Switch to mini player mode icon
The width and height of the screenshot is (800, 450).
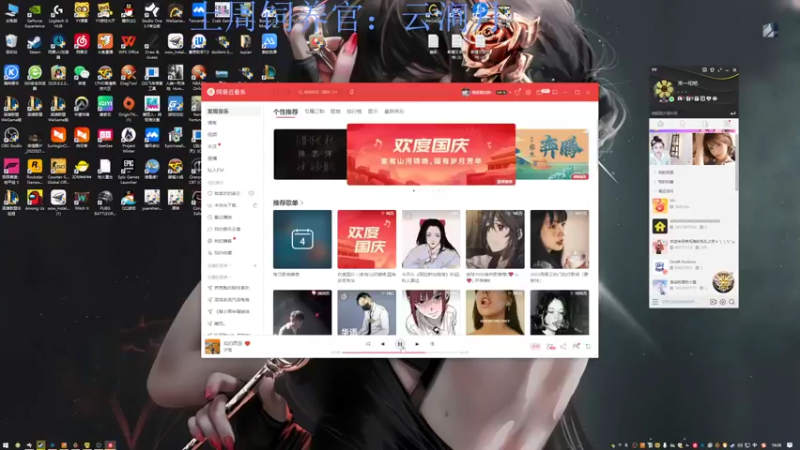click(x=555, y=92)
